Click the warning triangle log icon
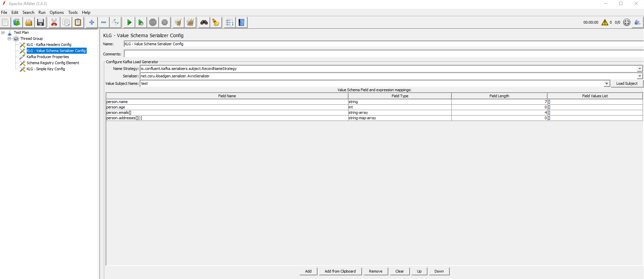The image size is (644, 279). pyautogui.click(x=605, y=22)
